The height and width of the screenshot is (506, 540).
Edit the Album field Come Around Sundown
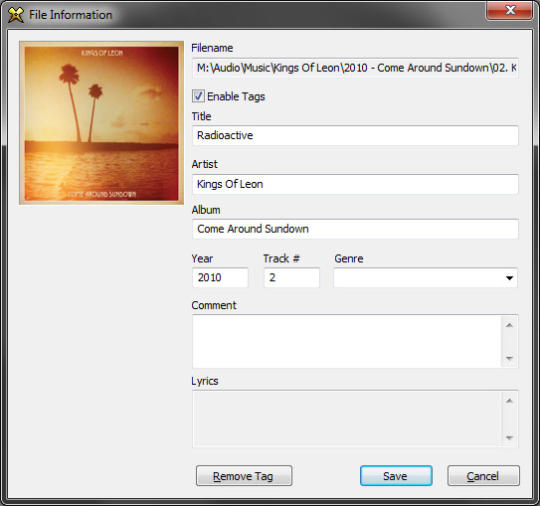[x=355, y=229]
